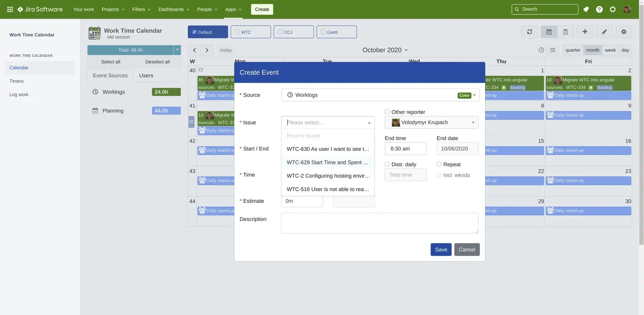Switch to calendar view icon

coord(548,31)
